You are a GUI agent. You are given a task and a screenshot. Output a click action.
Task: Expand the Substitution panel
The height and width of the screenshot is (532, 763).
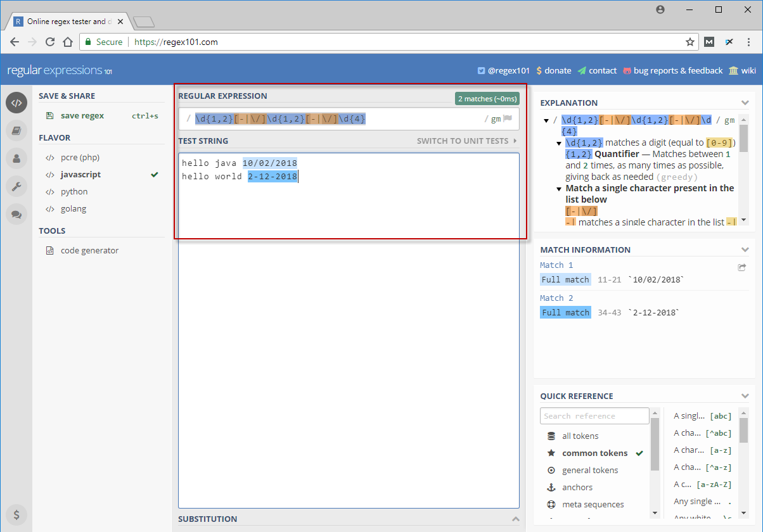[515, 519]
